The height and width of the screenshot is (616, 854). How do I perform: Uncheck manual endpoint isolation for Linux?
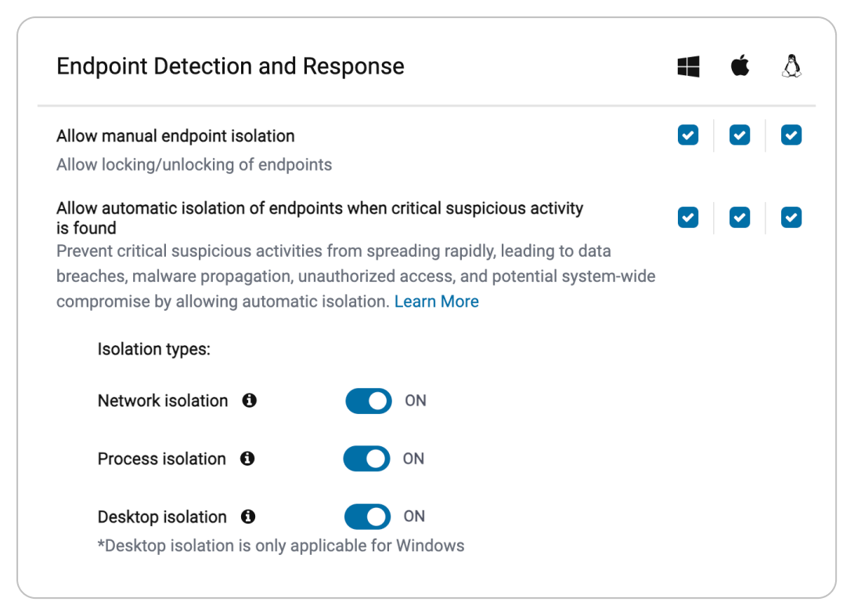click(791, 135)
